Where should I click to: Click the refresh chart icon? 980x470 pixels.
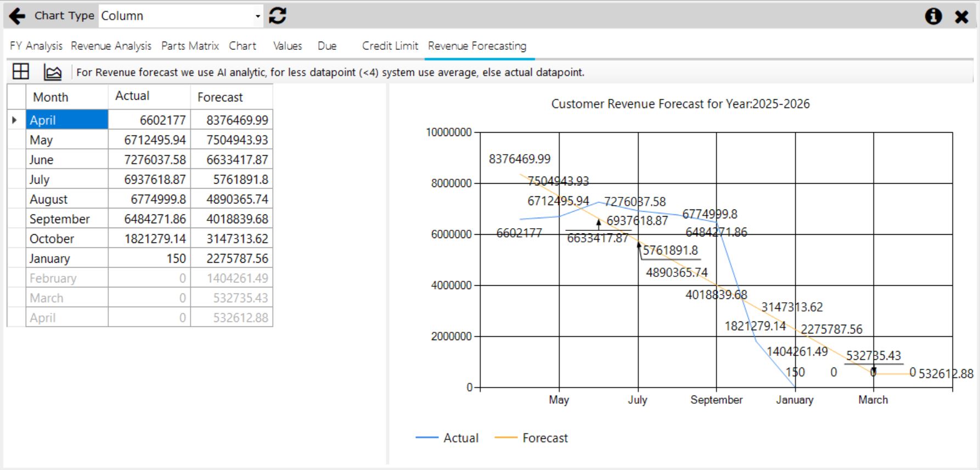point(278,16)
